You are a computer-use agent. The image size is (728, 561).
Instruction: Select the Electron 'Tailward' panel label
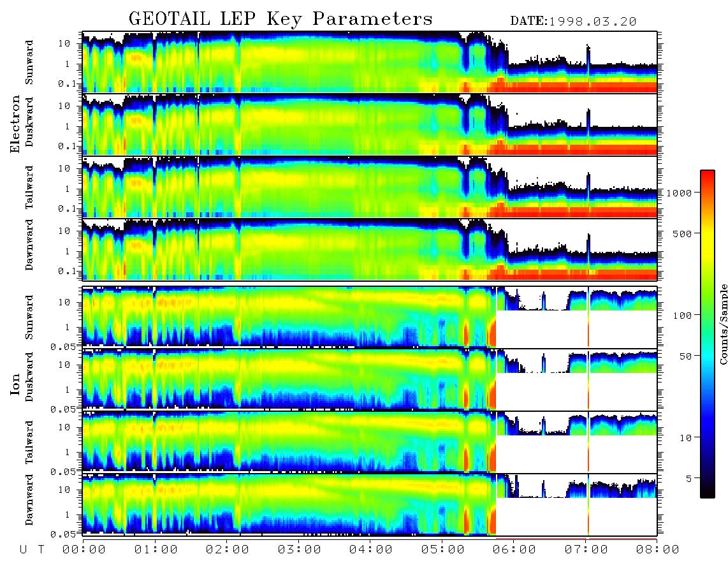click(x=29, y=187)
